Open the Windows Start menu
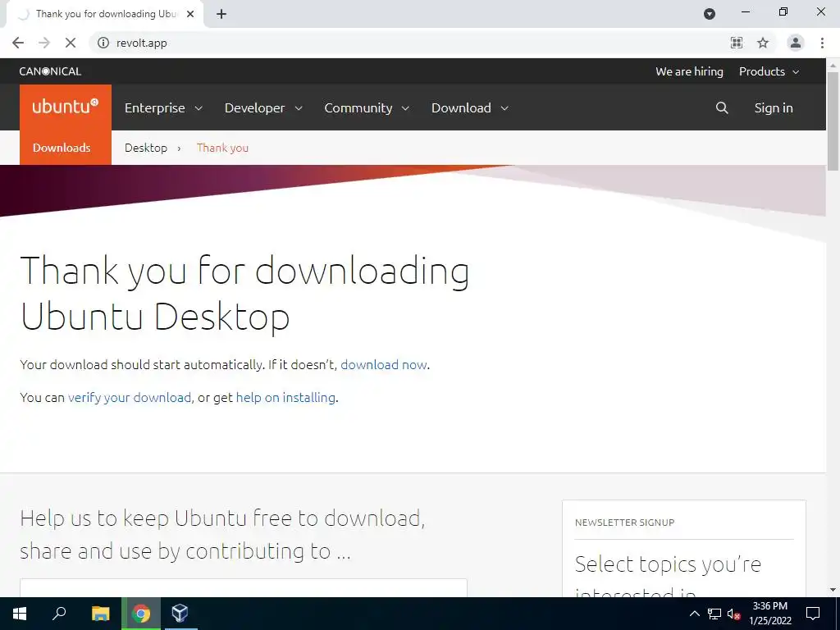The width and height of the screenshot is (840, 630). click(x=20, y=614)
